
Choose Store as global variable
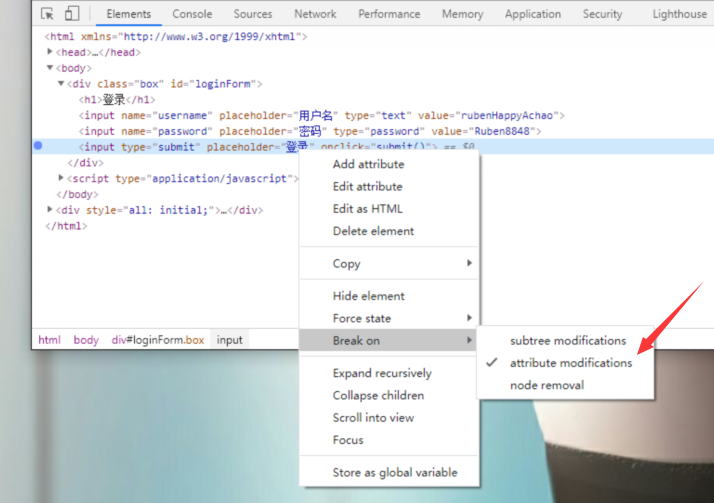(394, 472)
